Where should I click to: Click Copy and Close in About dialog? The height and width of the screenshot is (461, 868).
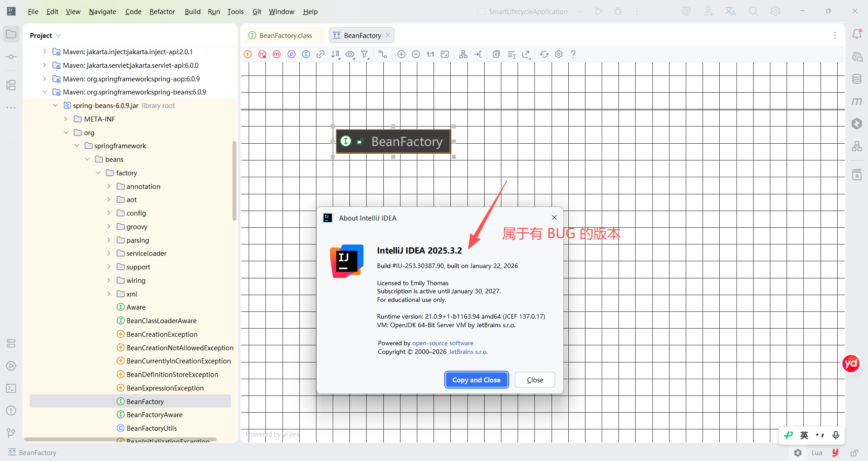click(476, 380)
